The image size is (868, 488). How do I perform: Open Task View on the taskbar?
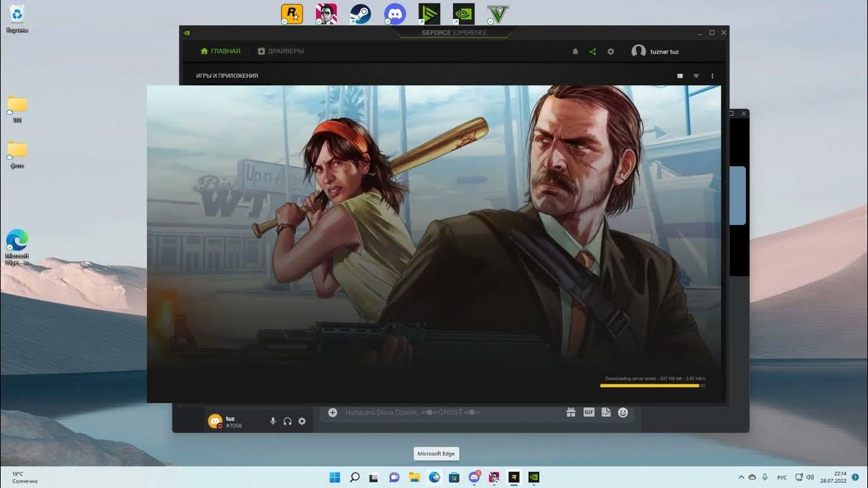pos(374,477)
